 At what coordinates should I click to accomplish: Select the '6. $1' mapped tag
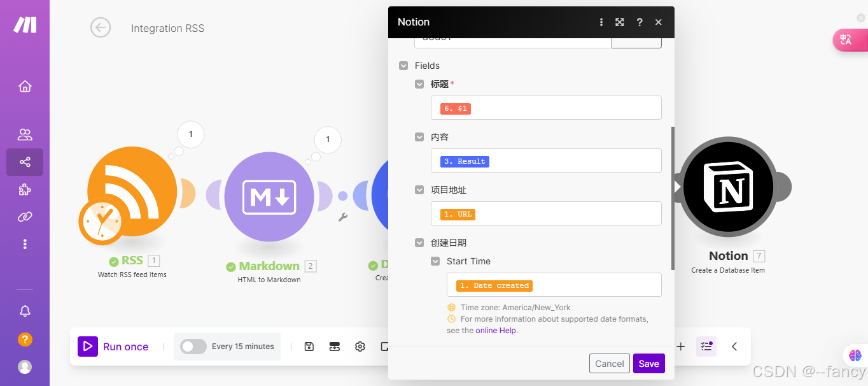point(456,109)
